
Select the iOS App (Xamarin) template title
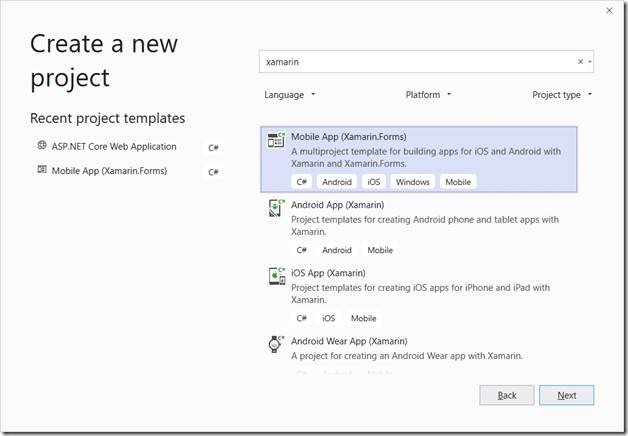[328, 273]
